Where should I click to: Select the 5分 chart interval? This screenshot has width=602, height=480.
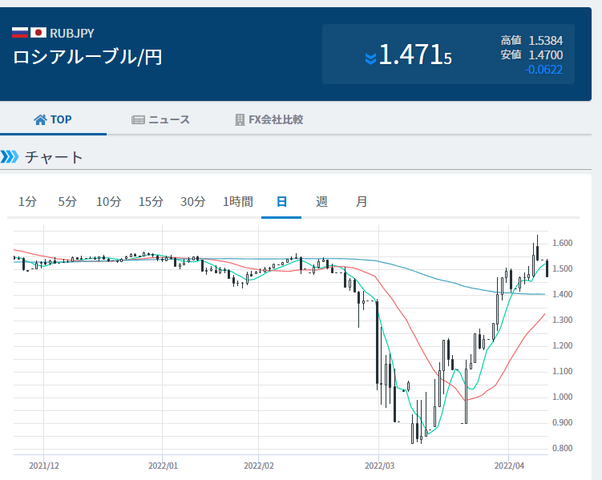pyautogui.click(x=67, y=201)
